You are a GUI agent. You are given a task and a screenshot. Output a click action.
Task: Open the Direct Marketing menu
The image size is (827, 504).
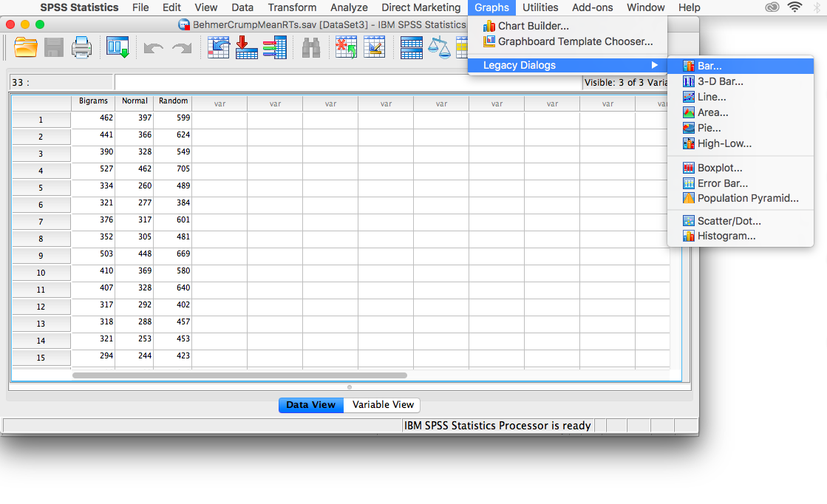point(421,7)
